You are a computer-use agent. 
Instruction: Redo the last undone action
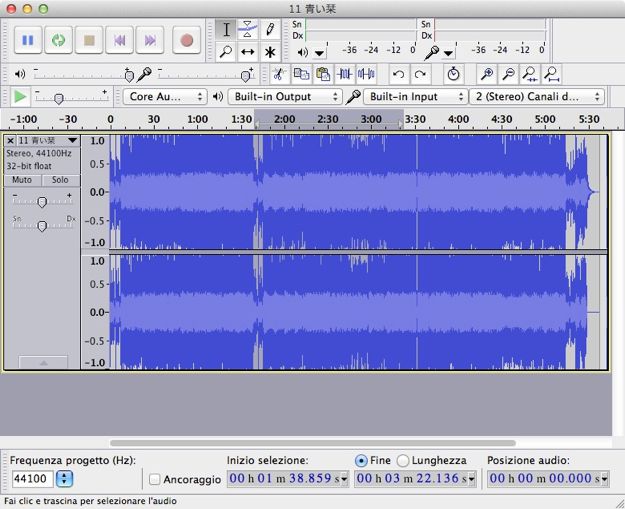coord(421,74)
